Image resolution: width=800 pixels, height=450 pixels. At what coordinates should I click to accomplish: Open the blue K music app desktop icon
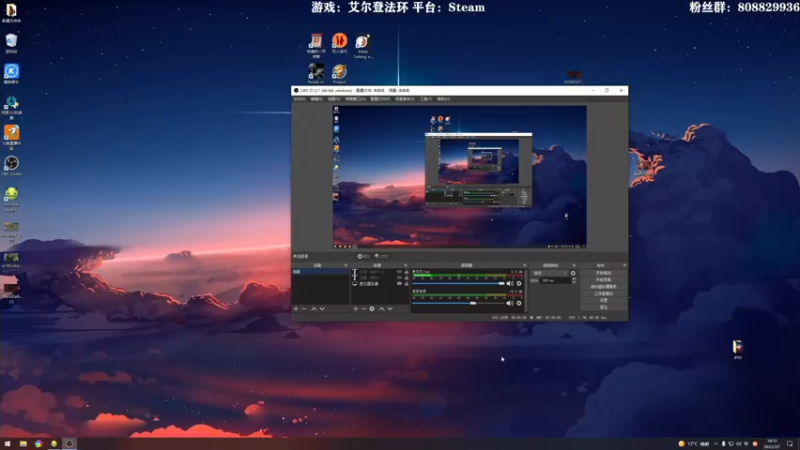click(11, 73)
